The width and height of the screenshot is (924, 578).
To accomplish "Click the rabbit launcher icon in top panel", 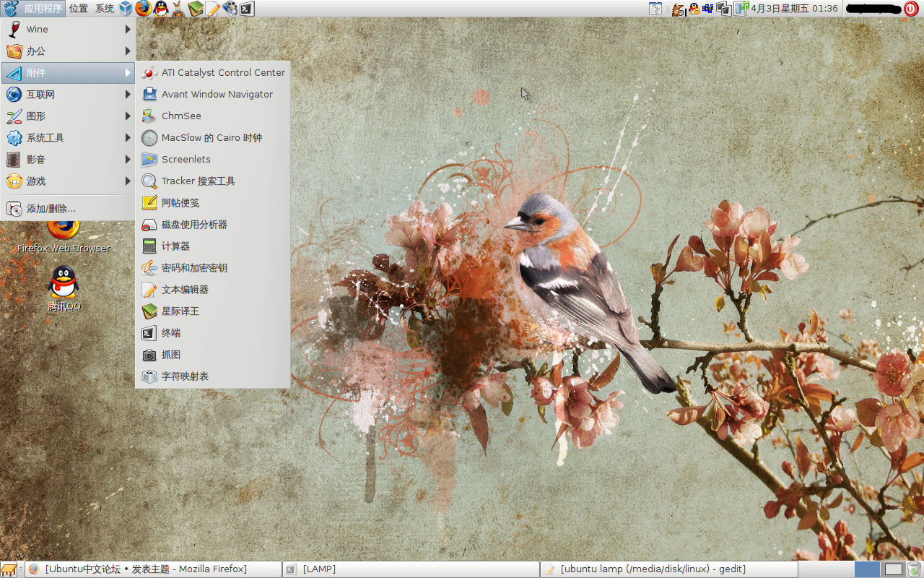I will click(x=178, y=9).
